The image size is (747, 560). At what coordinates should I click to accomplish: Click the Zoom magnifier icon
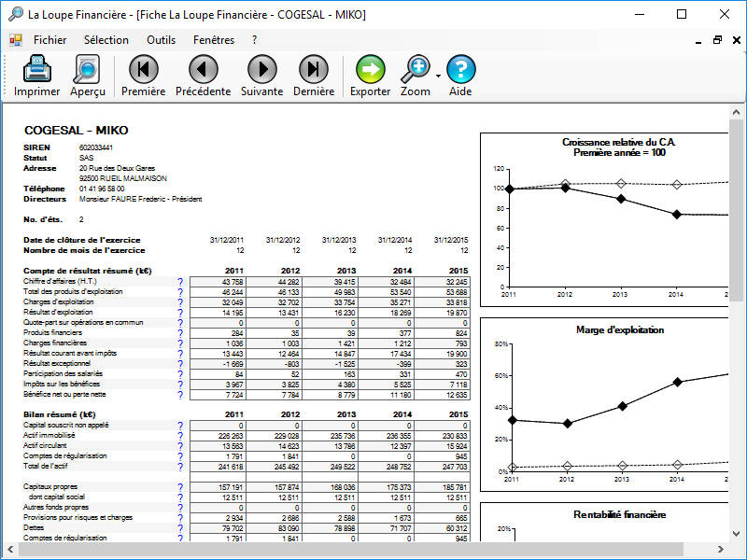point(416,69)
